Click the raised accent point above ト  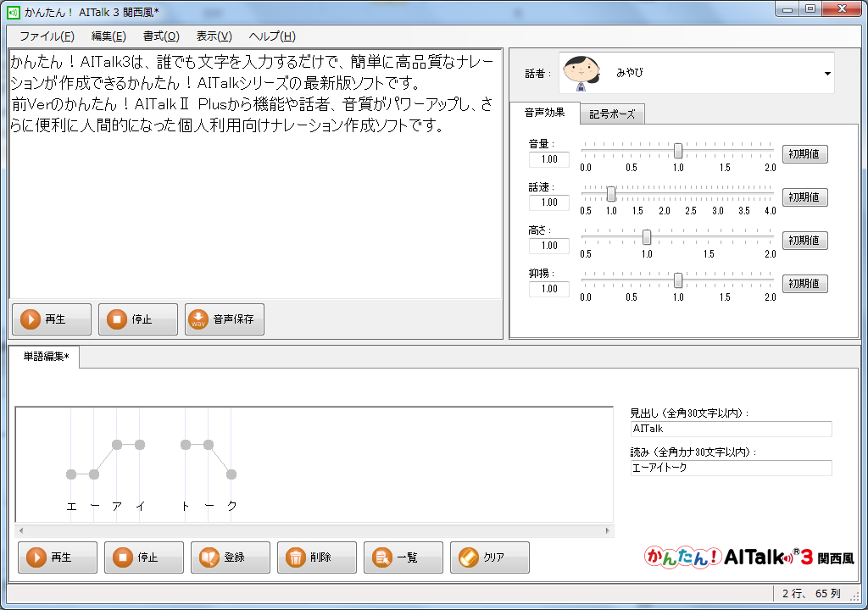[x=186, y=445]
